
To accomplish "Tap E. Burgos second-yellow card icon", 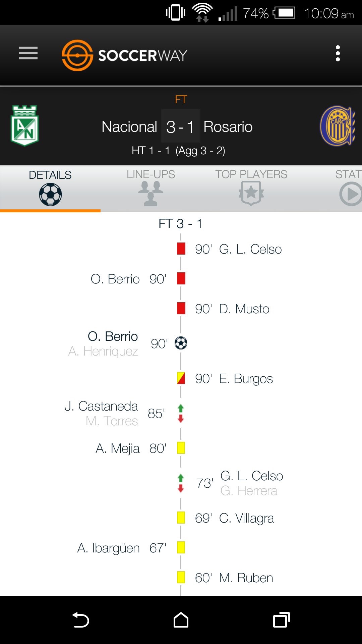I will pos(181,378).
